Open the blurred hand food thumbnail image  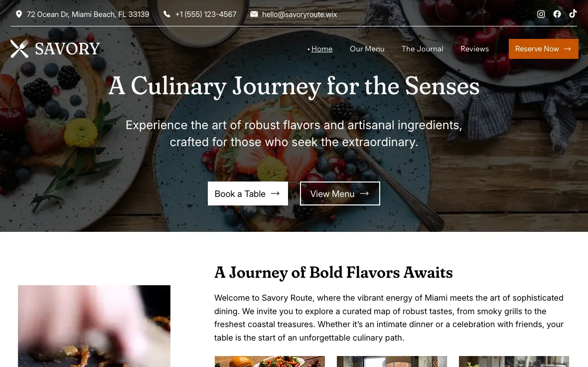coord(94,326)
